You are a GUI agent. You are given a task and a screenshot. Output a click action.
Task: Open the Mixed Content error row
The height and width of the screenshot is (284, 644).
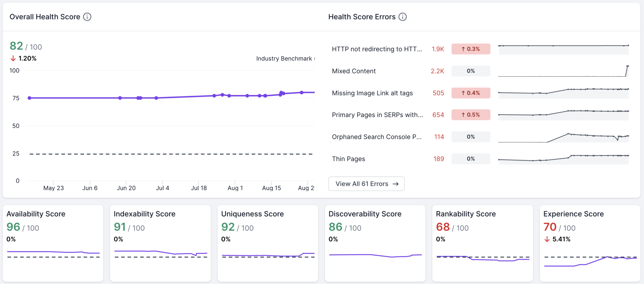pos(354,71)
